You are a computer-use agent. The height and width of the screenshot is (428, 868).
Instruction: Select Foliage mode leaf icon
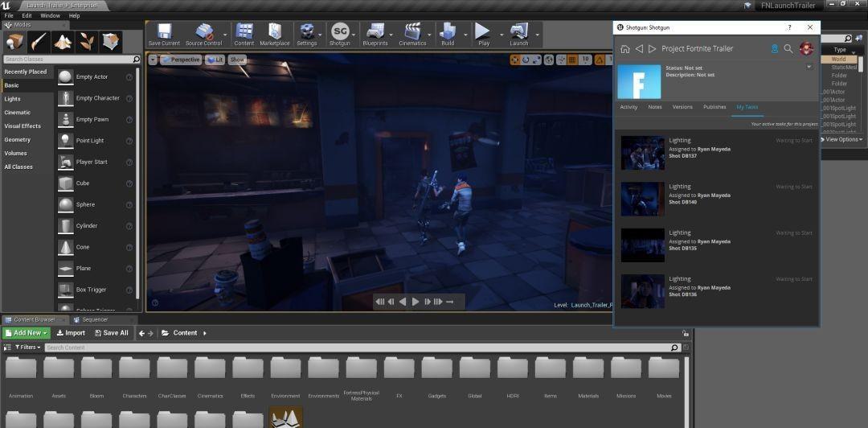(87, 42)
